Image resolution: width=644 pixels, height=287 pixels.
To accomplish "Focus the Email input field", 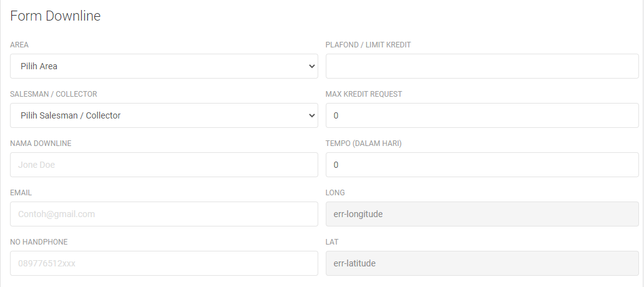I will pyautogui.click(x=163, y=214).
